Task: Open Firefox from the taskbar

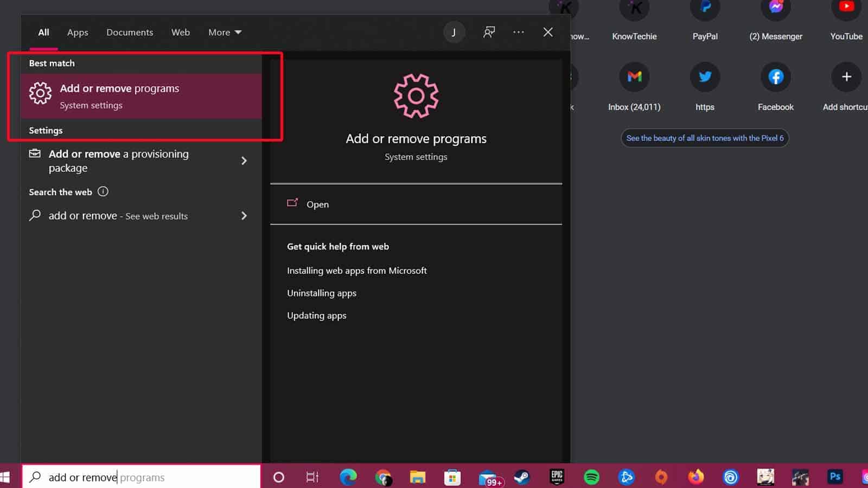Action: click(696, 477)
